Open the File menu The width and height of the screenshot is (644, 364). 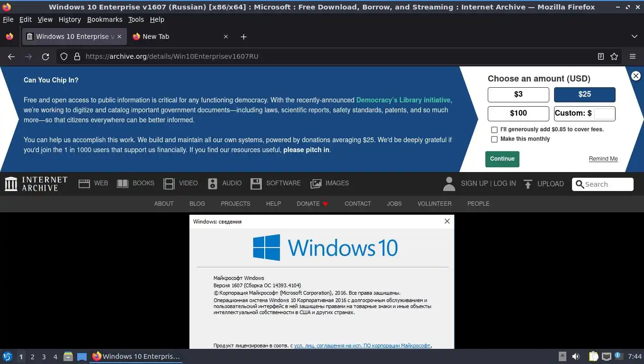pos(8,19)
